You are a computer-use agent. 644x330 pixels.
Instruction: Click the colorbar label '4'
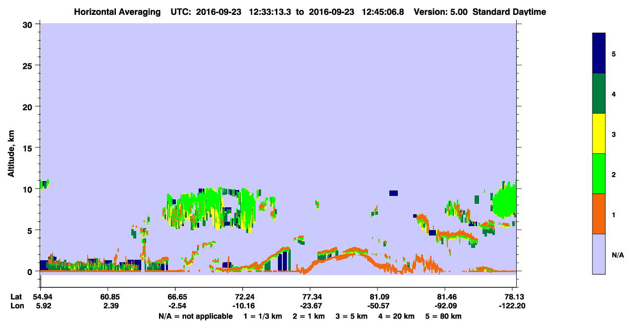614,94
